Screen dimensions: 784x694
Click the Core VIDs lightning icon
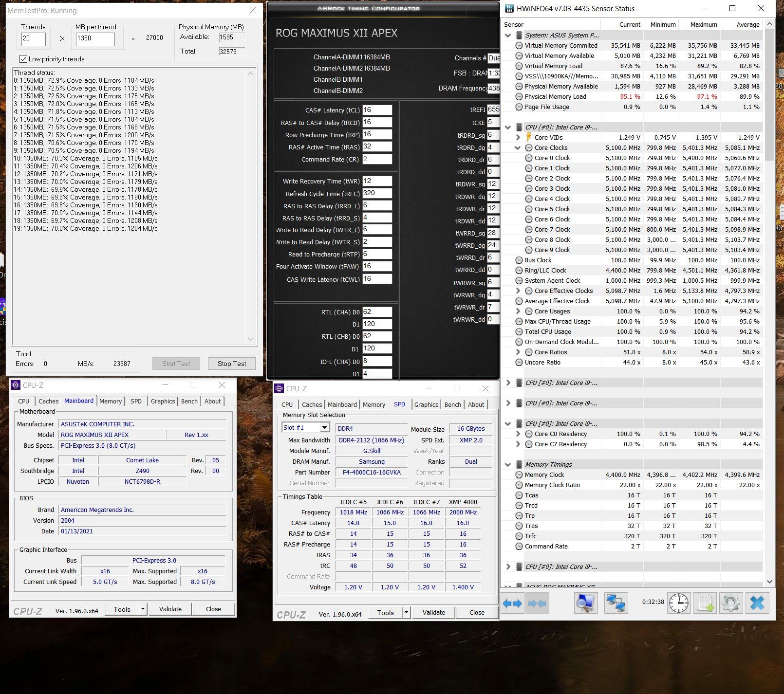[x=529, y=137]
